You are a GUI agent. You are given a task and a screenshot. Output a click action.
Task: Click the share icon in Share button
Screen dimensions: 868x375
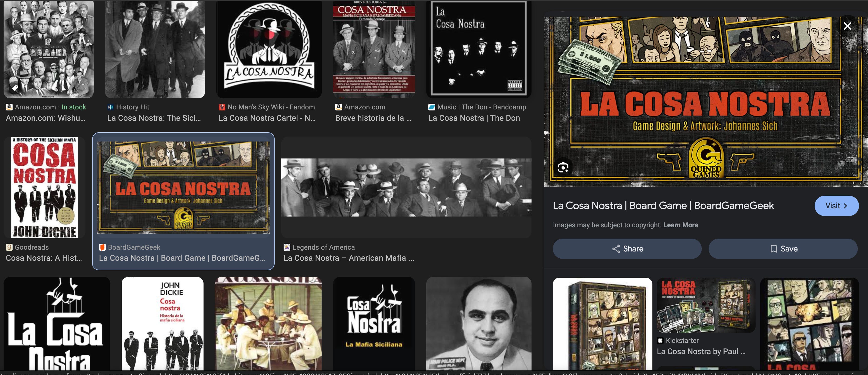click(616, 249)
